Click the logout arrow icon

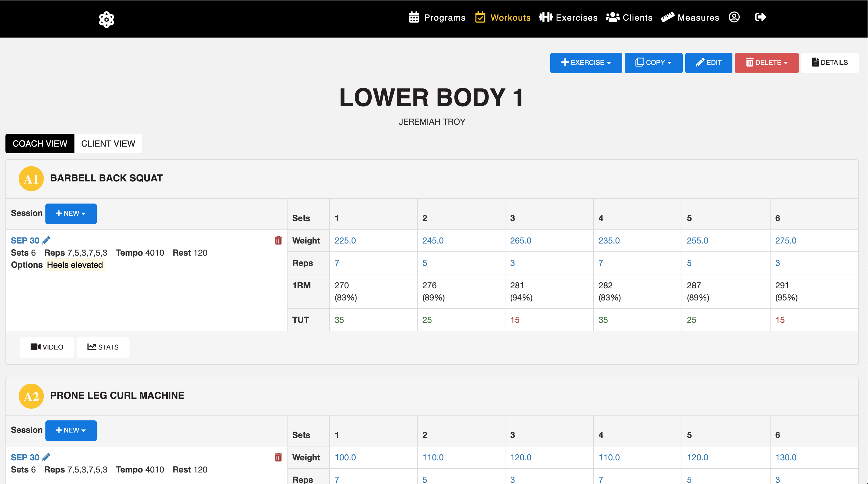(761, 17)
